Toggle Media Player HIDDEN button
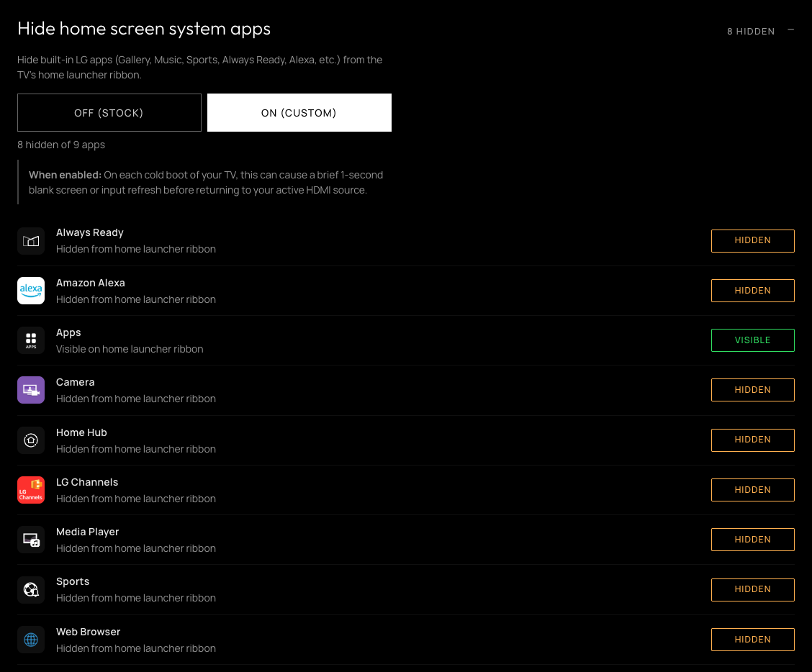 point(752,540)
